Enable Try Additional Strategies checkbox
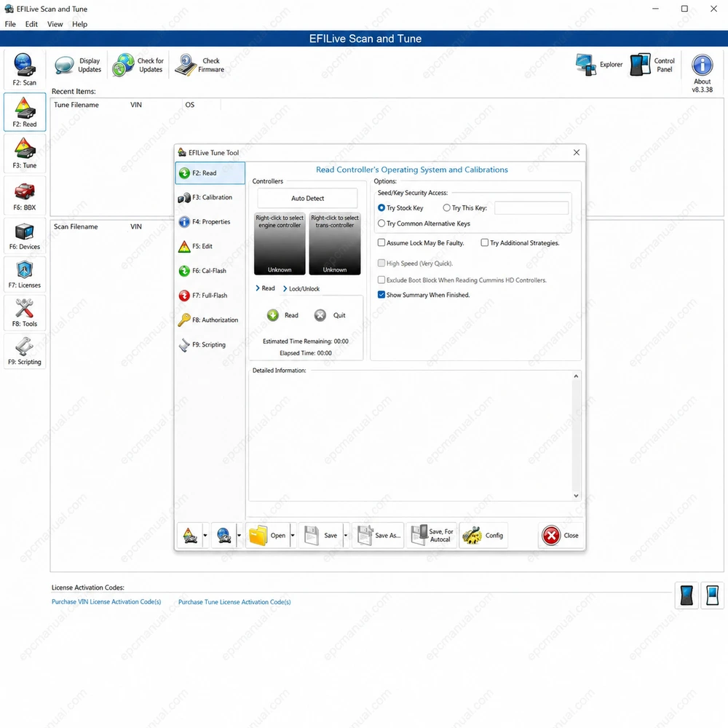728x728 pixels. point(484,242)
